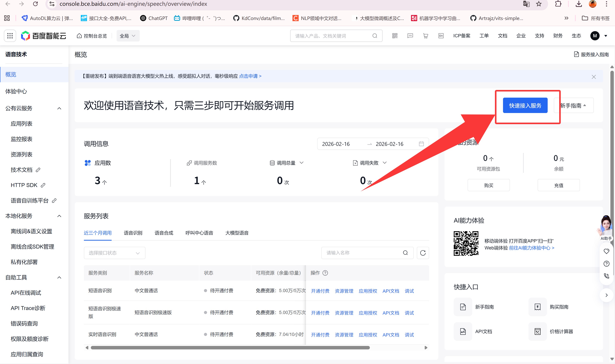Close the announcement banner
This screenshot has height=364, width=615.
tap(594, 77)
